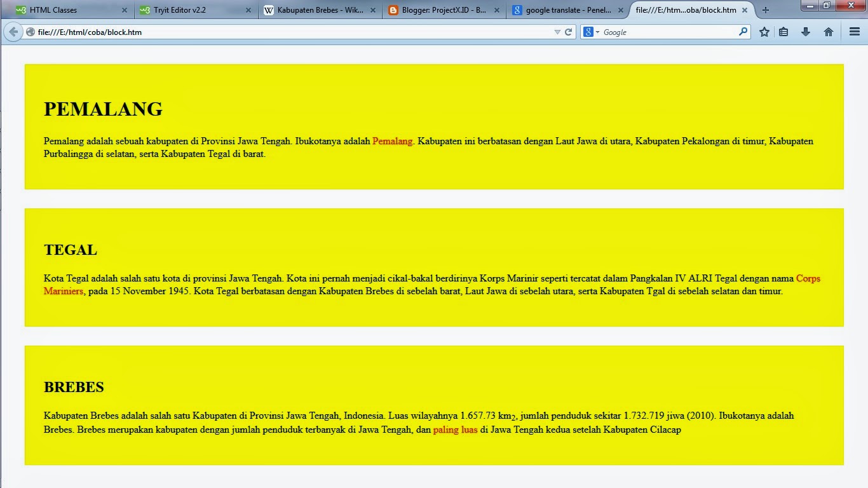
Task: Switch to the Blogger ProjectX.ID tab
Action: pos(443,10)
